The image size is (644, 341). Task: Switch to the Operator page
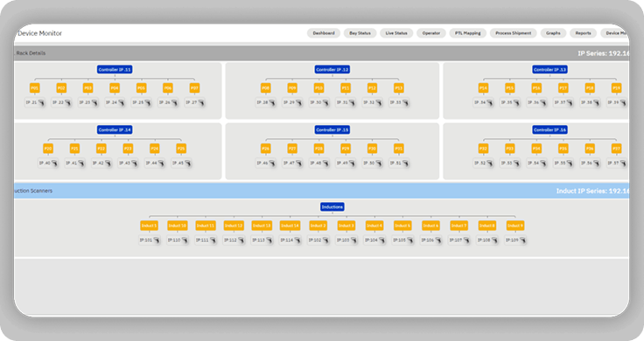[431, 33]
